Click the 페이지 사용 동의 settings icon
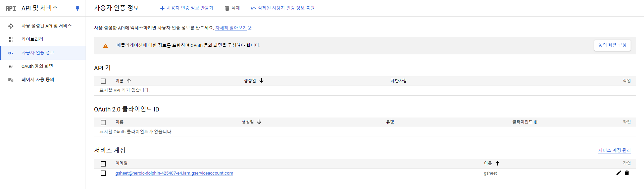 (x=11, y=80)
